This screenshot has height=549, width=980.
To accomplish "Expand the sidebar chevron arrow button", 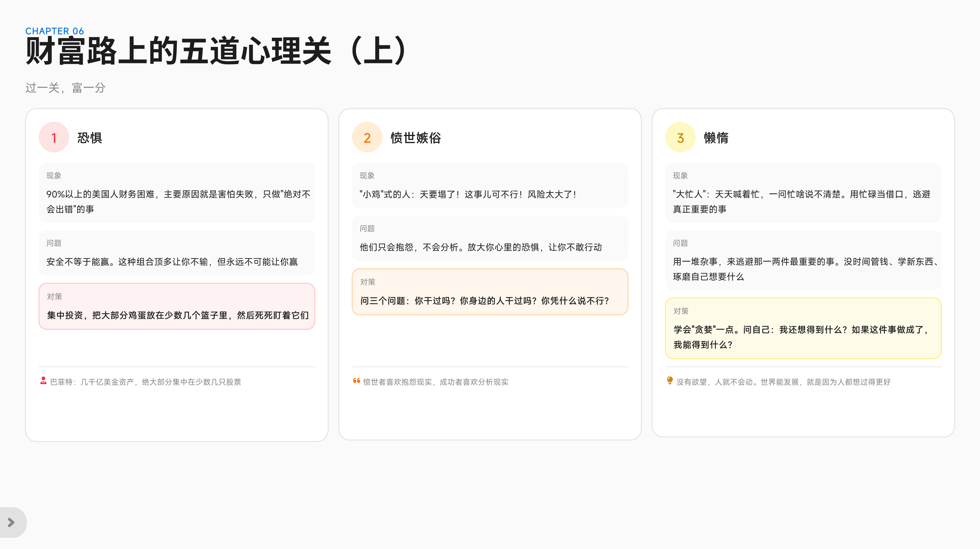I will 11,522.
